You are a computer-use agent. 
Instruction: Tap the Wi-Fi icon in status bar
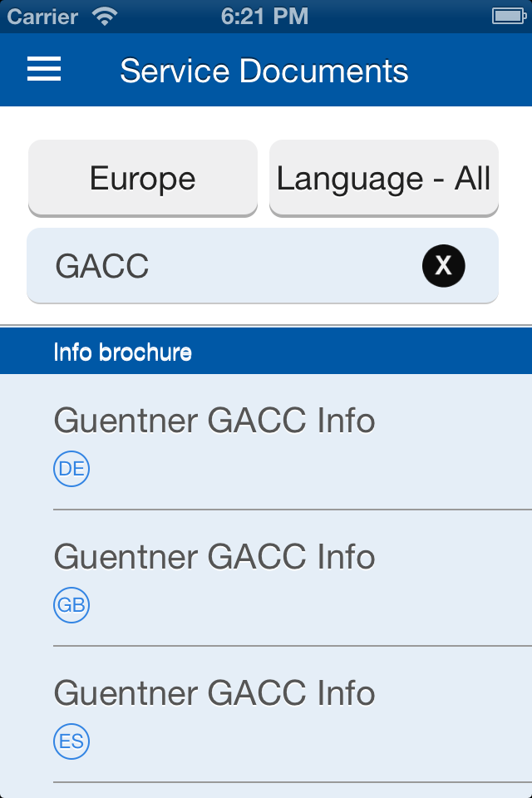point(106,16)
